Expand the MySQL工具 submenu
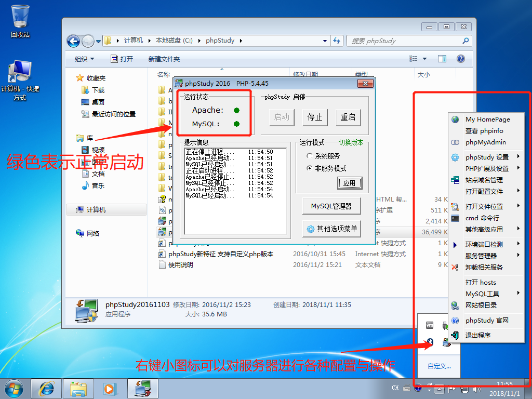 tap(518, 293)
